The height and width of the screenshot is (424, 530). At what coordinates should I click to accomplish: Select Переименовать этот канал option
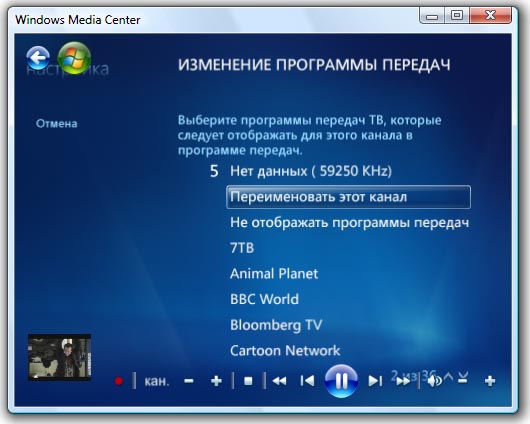pos(348,197)
